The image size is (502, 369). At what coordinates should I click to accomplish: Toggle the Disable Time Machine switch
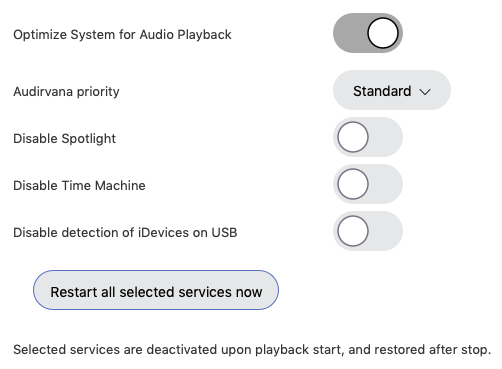click(x=368, y=184)
